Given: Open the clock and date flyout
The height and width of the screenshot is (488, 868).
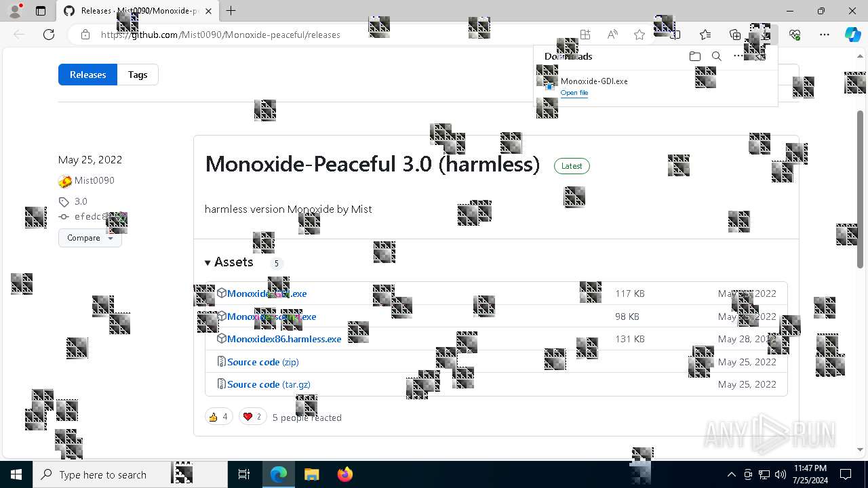Looking at the screenshot, I should (810, 474).
